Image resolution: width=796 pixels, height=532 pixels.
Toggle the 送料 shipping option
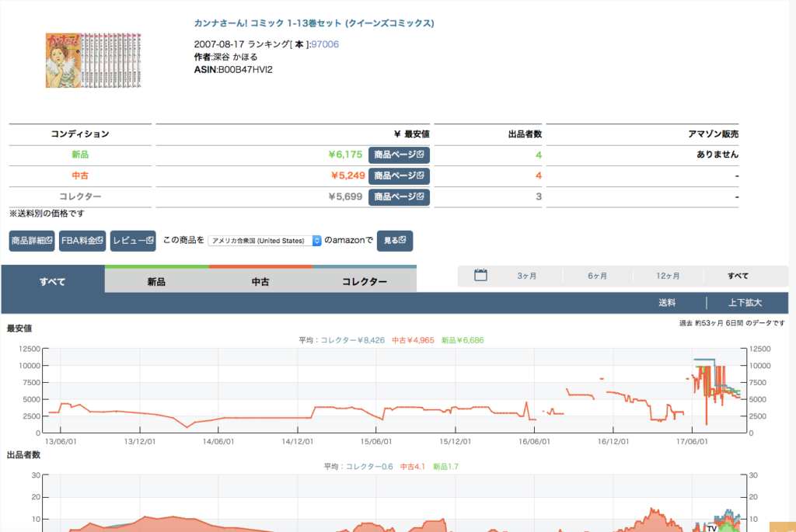(x=667, y=303)
